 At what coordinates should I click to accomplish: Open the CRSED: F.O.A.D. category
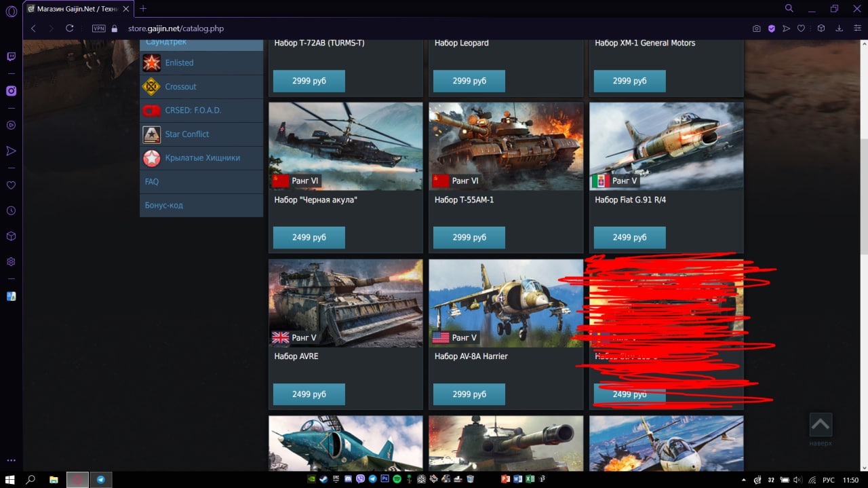[x=201, y=110]
